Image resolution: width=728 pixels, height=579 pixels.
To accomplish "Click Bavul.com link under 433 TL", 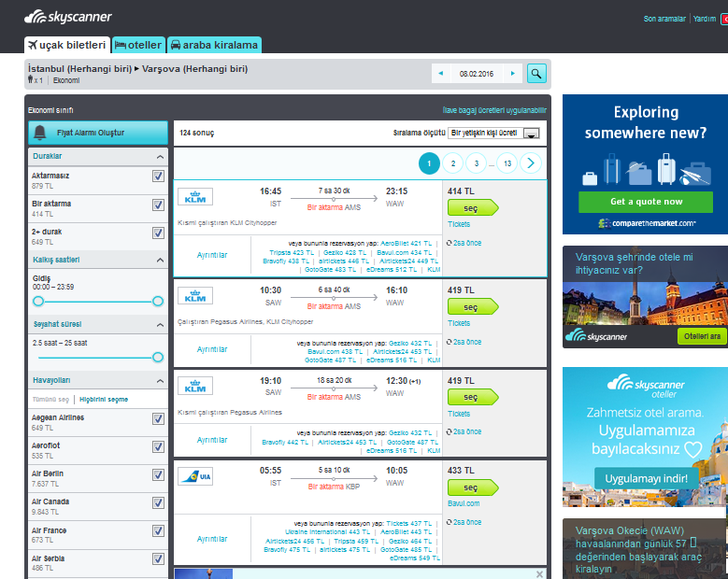I will click(x=464, y=503).
